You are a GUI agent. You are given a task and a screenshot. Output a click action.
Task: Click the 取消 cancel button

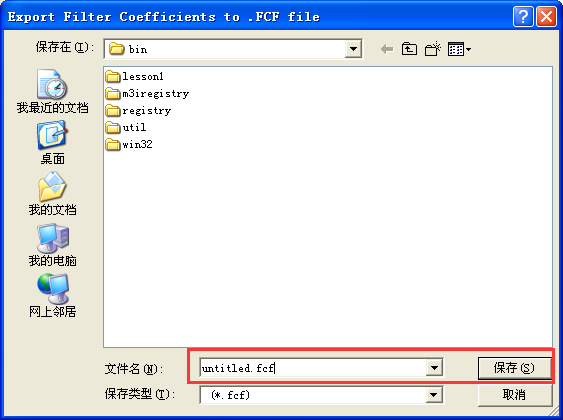514,395
